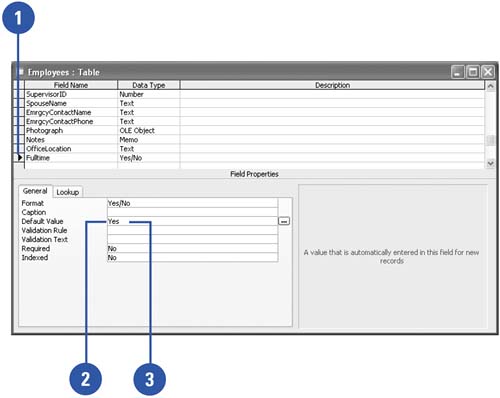Click the Field Name column header

tap(71, 85)
